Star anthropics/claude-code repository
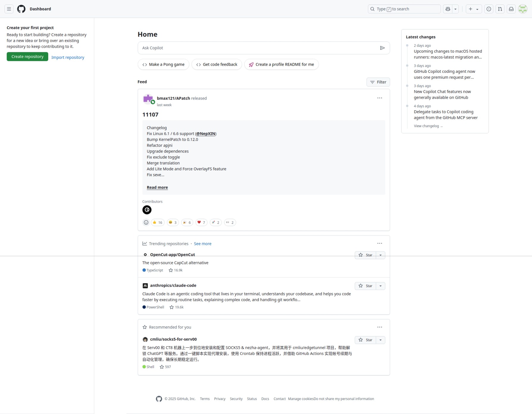Image resolution: width=532 pixels, height=414 pixels. [365, 286]
